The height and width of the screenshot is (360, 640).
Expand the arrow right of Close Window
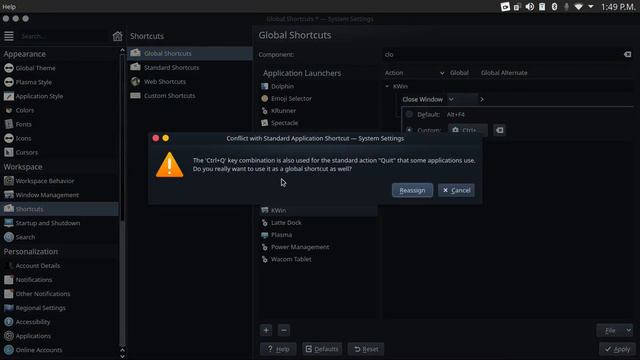pyautogui.click(x=482, y=99)
